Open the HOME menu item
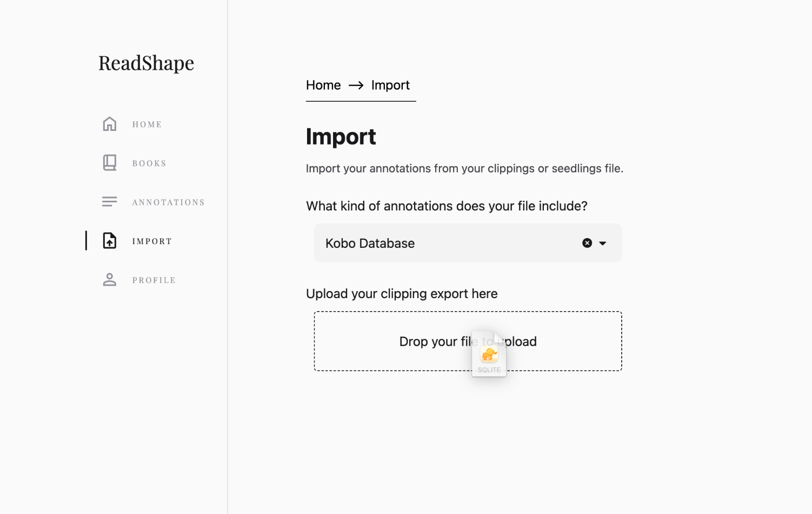Viewport: 812px width, 514px height. 147,124
